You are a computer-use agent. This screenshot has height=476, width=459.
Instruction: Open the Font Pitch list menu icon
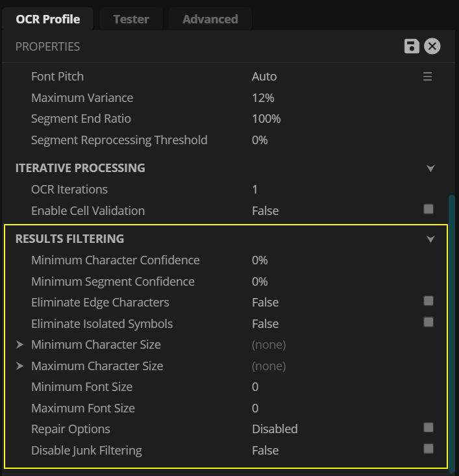(427, 77)
